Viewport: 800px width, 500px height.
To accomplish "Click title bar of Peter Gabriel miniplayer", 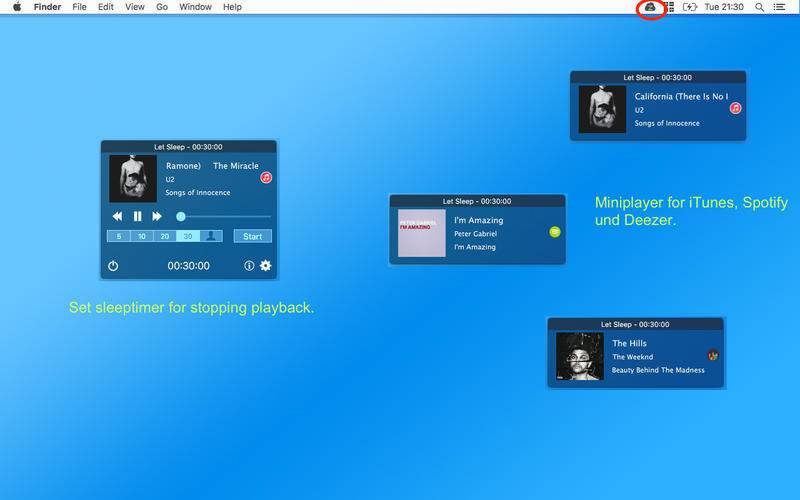I will point(477,201).
